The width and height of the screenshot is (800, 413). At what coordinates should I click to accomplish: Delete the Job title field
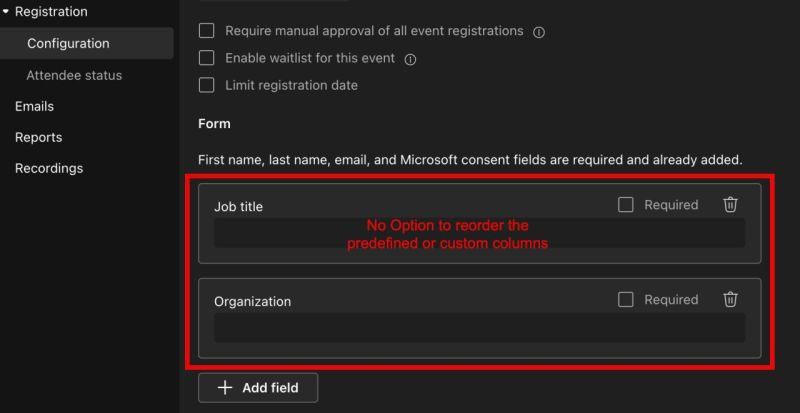(x=730, y=205)
